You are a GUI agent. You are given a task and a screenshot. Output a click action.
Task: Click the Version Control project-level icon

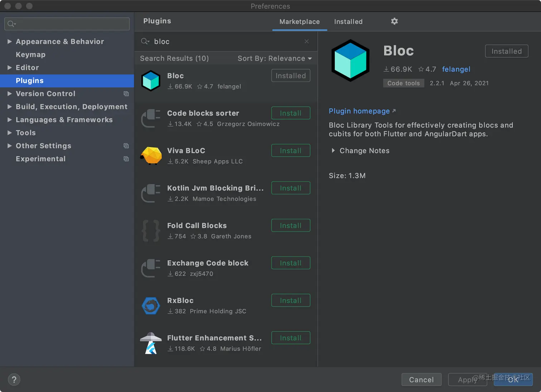(x=126, y=93)
